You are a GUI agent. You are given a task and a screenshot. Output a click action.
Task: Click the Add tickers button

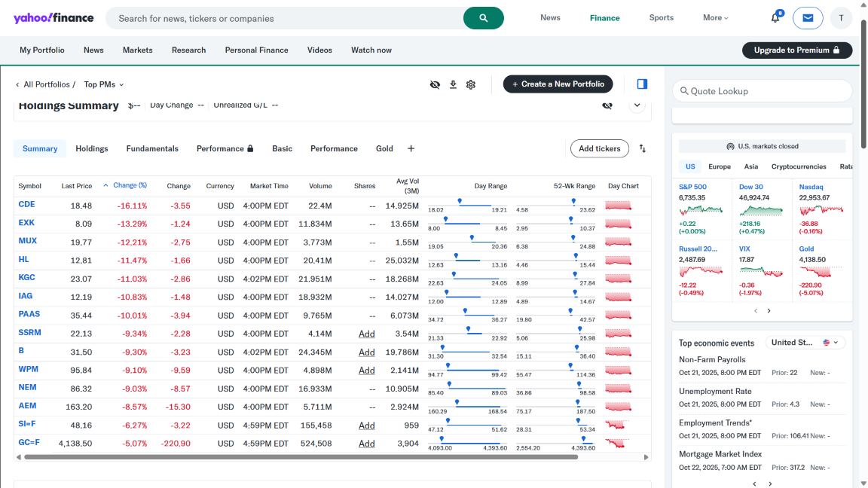pos(599,148)
